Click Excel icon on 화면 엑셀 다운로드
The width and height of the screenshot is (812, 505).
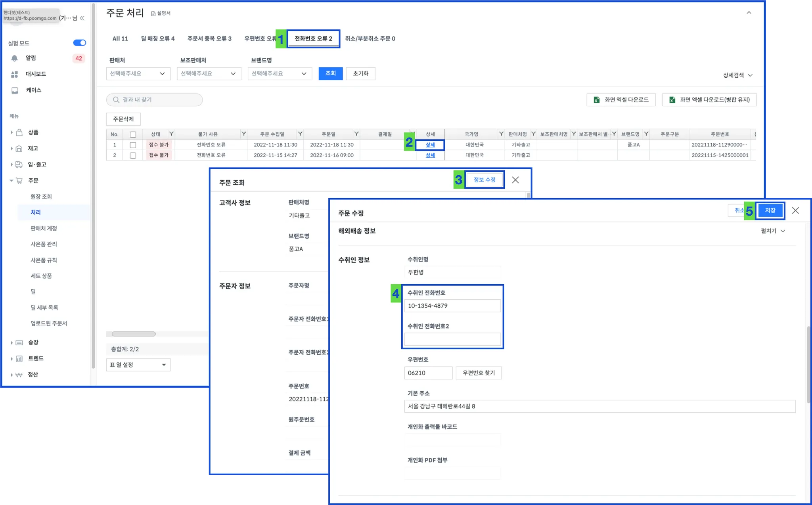pyautogui.click(x=596, y=100)
